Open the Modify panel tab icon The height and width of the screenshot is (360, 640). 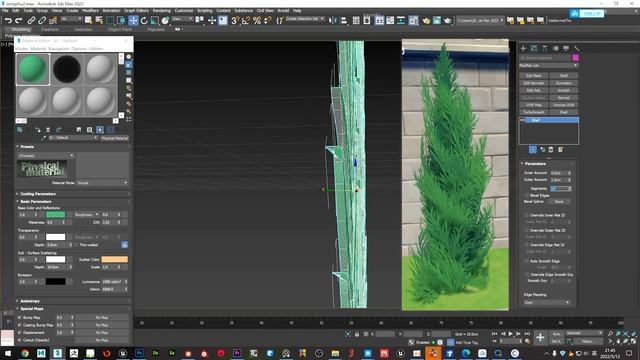tap(534, 48)
